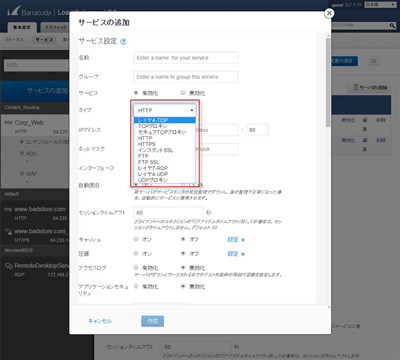Switch to the トラフィック main tab
Image resolution: width=400 pixels, height=360 pixels.
(x=56, y=27)
